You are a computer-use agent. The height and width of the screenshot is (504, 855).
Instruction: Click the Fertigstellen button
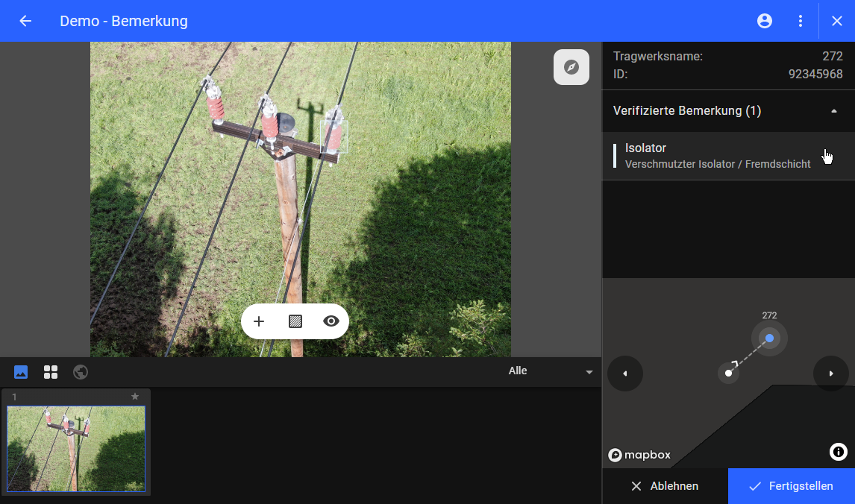(791, 486)
